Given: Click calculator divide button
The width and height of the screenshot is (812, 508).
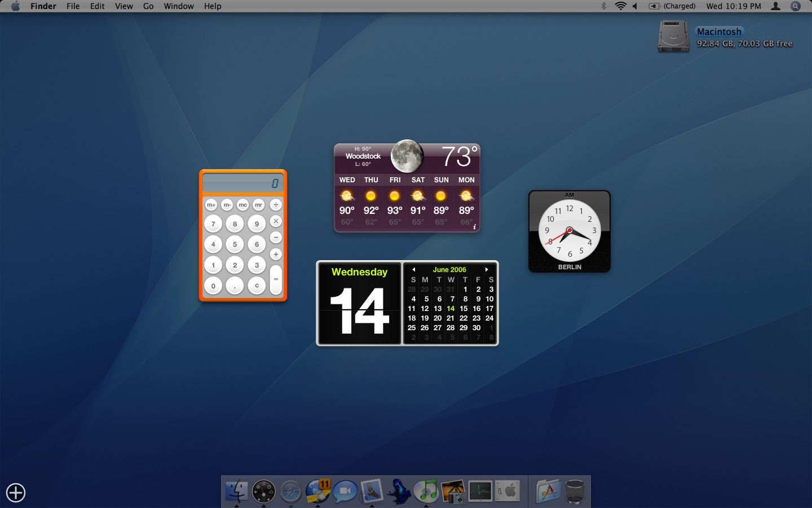Looking at the screenshot, I should tap(276, 205).
